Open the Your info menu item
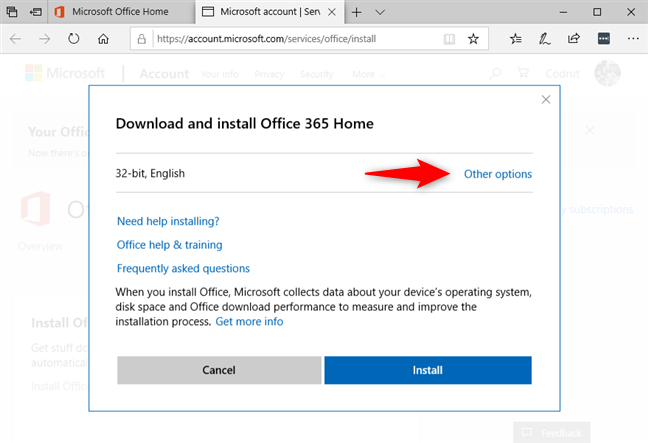 [219, 74]
